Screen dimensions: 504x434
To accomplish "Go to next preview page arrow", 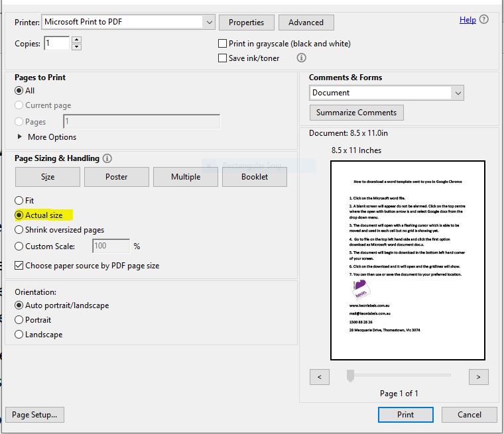I will point(479,377).
